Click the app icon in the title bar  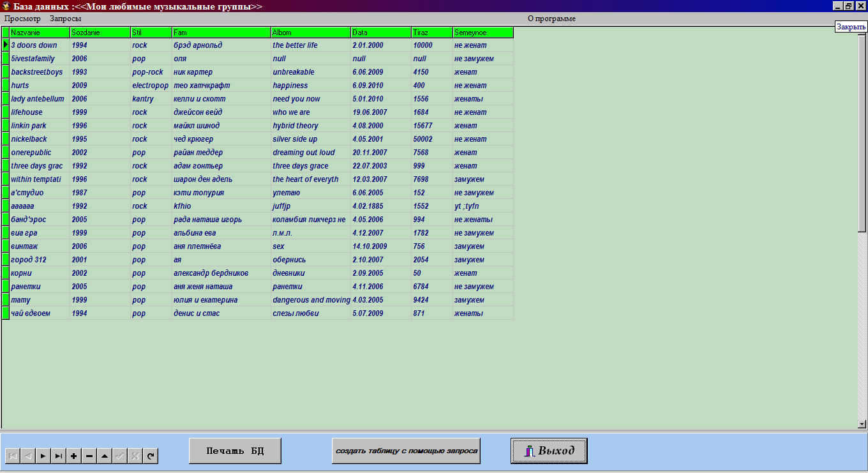6,6
